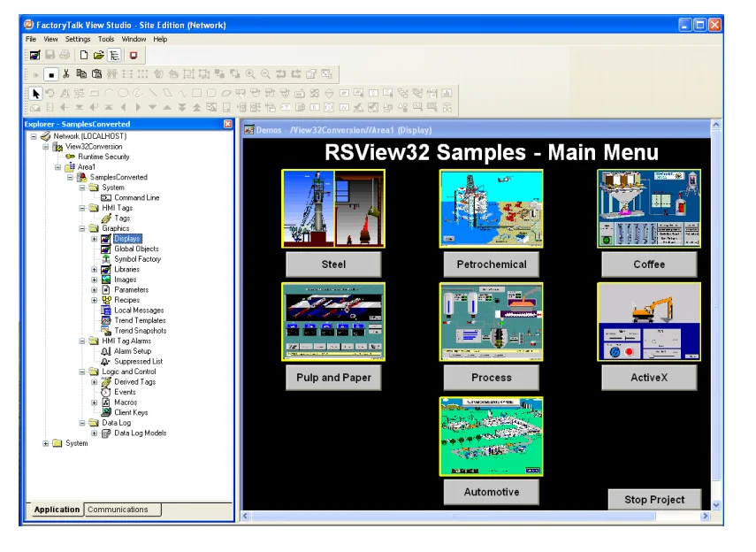Click the Open folder toolbar icon
This screenshot has width=756, height=552.
tap(99, 55)
